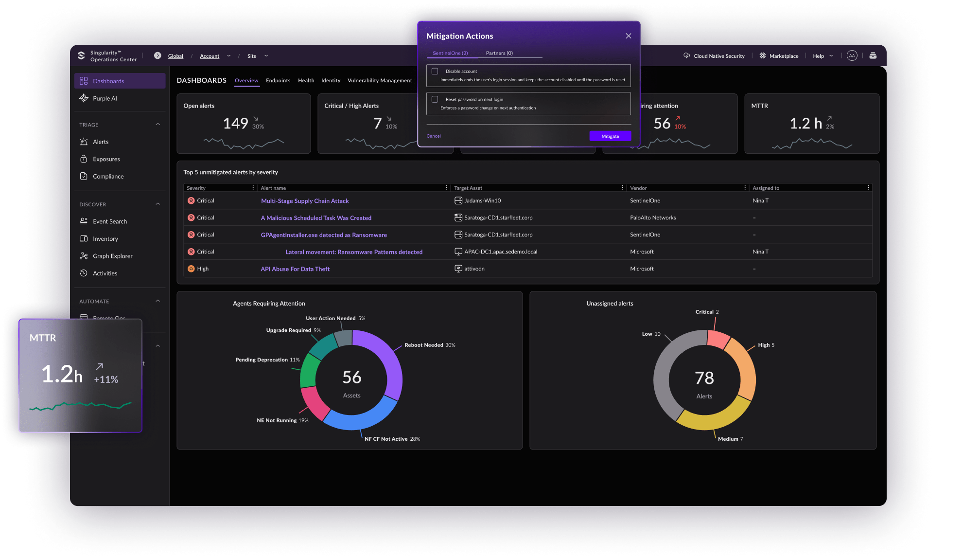Open the Severity column options menu
This screenshot has height=559, width=980.
(x=253, y=188)
